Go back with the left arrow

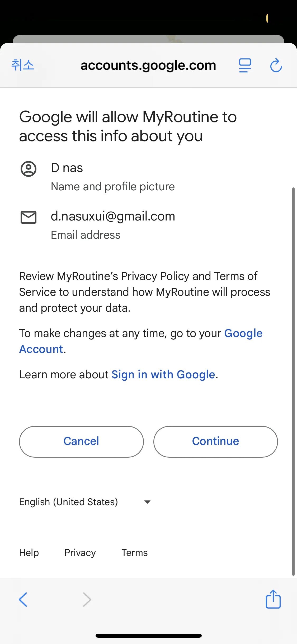tap(23, 599)
